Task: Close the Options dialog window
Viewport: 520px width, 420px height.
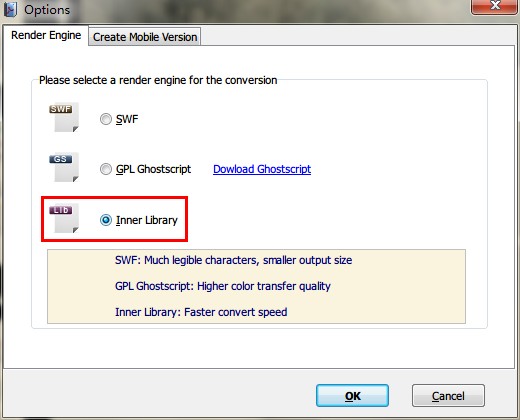Action: 495,6
